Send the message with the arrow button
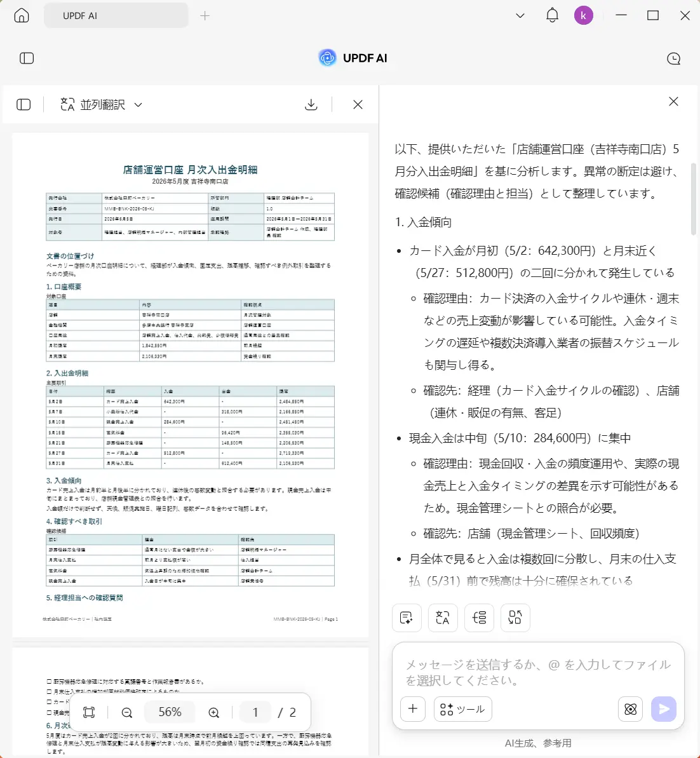 tap(664, 708)
